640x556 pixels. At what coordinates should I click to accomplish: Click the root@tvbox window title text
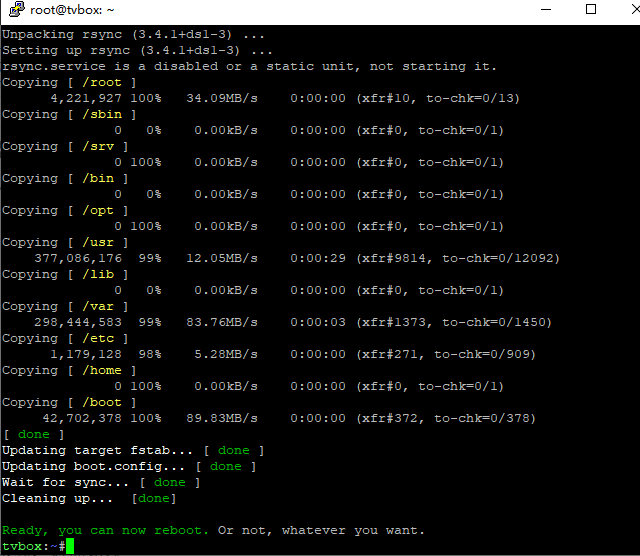coord(73,11)
